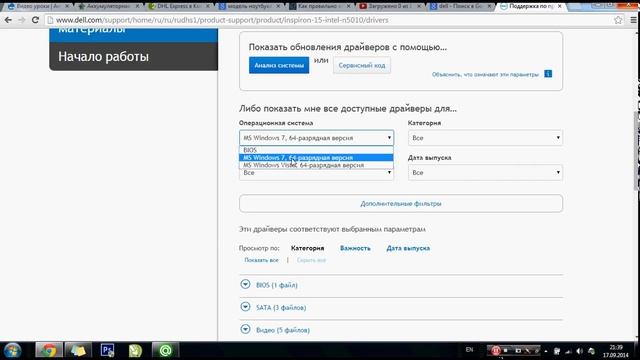Open 'Объяснить, что означают эти параметры' link
Viewport: 640px width, 360px height.
[x=485, y=74]
